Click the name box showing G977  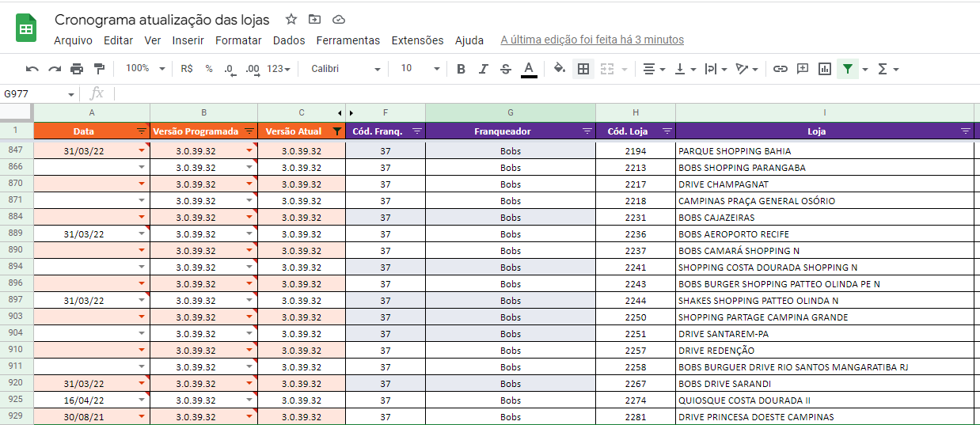pyautogui.click(x=40, y=93)
